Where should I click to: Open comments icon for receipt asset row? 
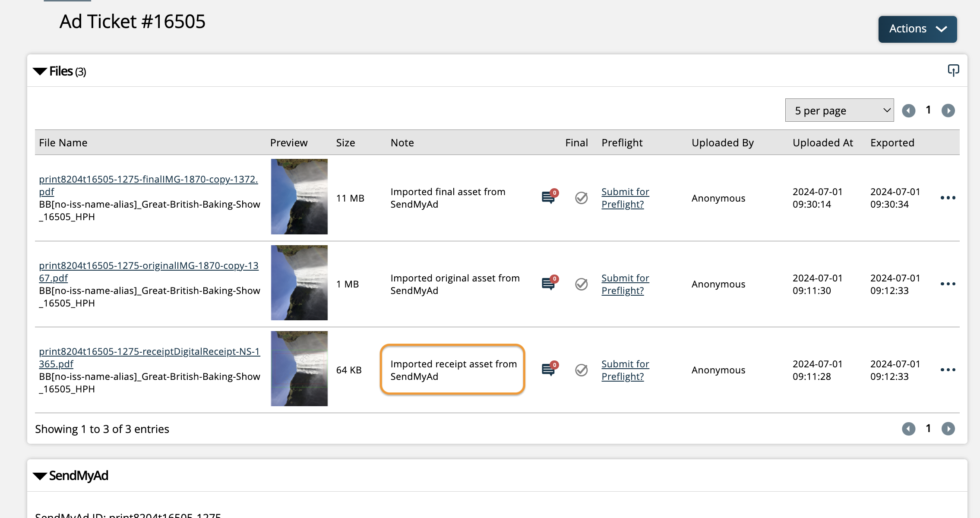(x=548, y=370)
